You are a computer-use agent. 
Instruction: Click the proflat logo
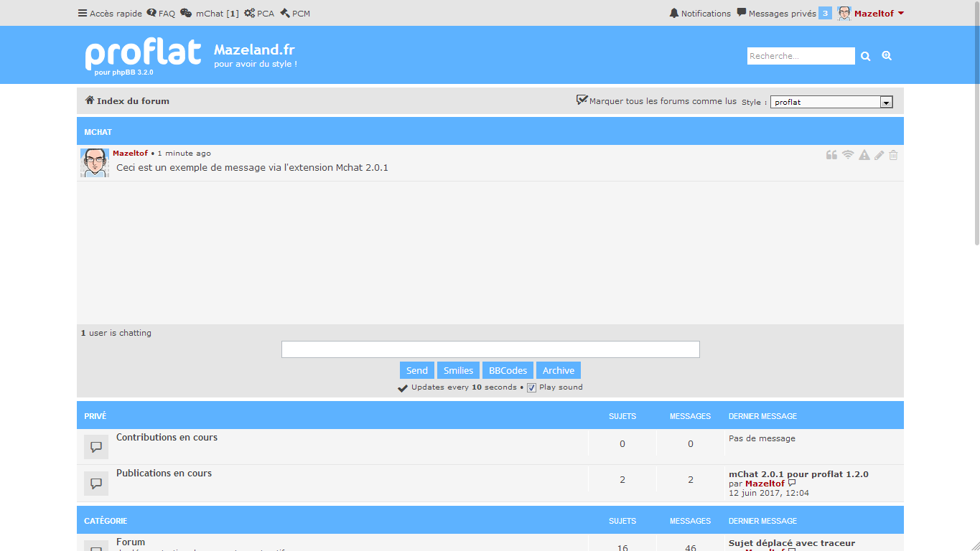coord(144,55)
